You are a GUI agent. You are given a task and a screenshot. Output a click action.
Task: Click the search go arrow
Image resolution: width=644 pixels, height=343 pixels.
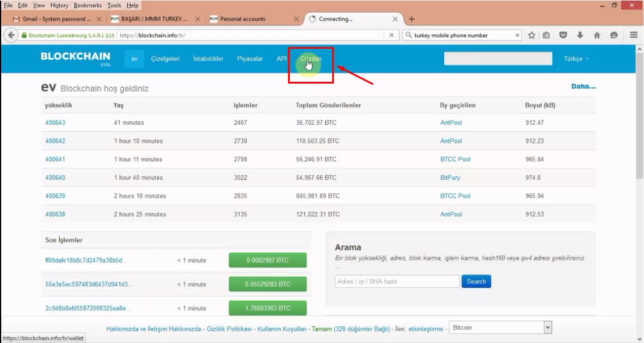tap(517, 35)
